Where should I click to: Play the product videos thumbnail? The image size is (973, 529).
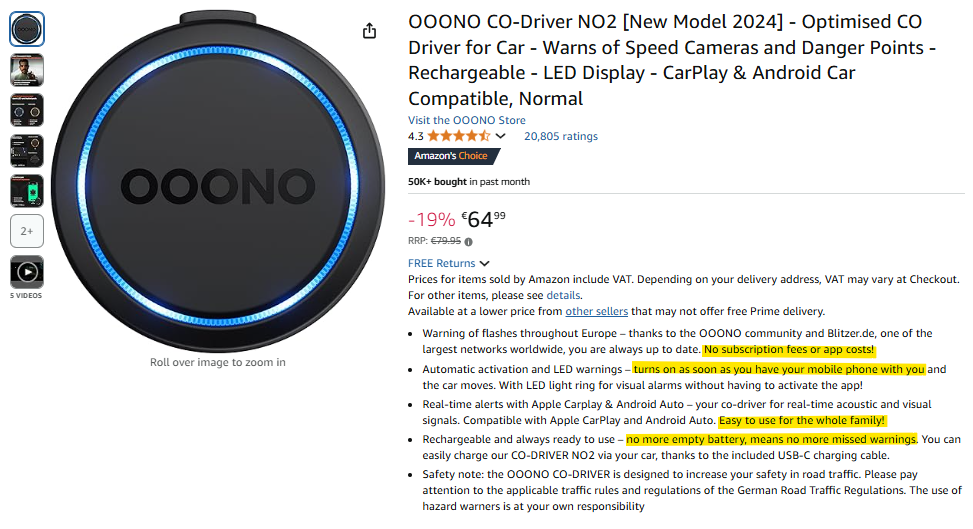point(27,272)
